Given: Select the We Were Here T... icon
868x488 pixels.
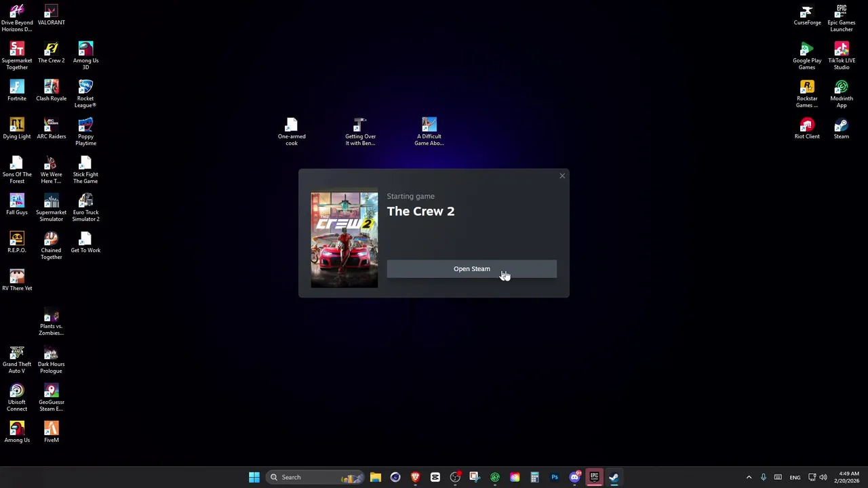Looking at the screenshot, I should 51,169.
